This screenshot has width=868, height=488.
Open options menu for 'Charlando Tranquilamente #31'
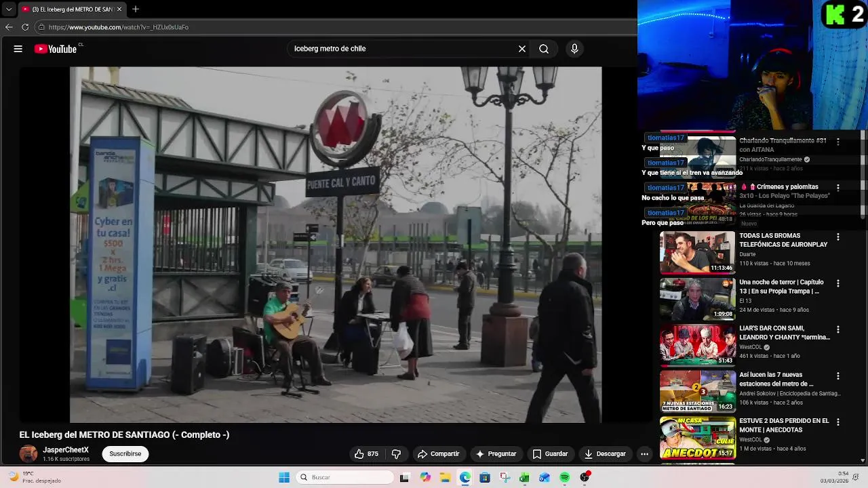pos(838,142)
